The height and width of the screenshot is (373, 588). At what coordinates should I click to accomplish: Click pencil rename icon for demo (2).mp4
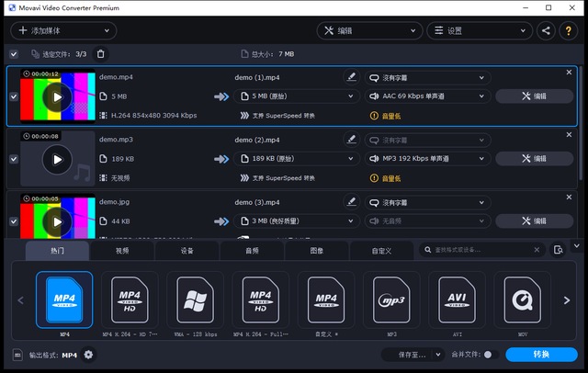[x=351, y=140]
